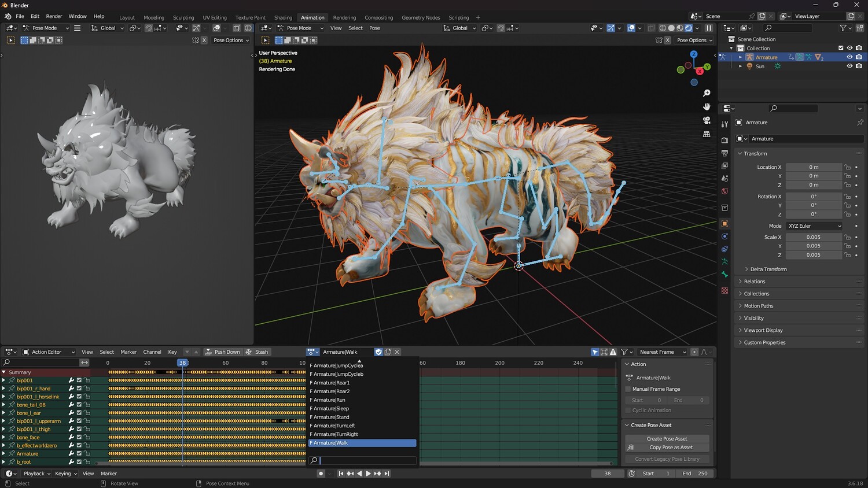Screen dimensions: 868x488
Task: Toggle the camera view icon
Action: (x=707, y=120)
